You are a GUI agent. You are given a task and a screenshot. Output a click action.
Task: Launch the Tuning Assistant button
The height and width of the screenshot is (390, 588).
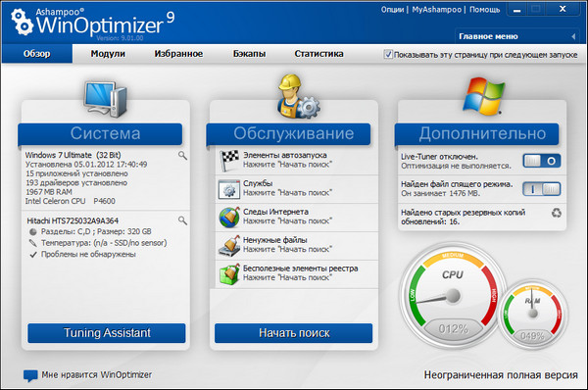tap(107, 333)
